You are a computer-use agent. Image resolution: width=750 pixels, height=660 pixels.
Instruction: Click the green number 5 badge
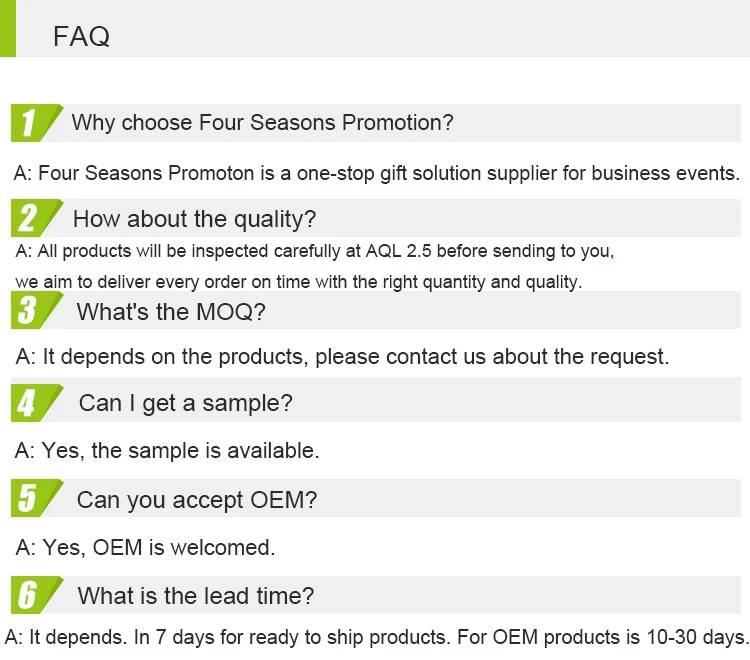click(31, 499)
